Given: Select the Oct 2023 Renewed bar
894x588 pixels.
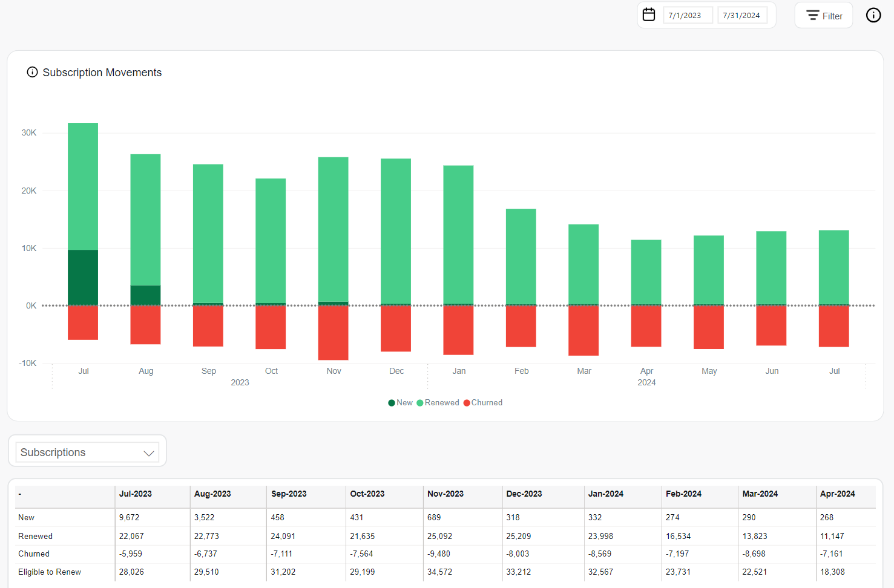Looking at the screenshot, I should (x=271, y=241).
